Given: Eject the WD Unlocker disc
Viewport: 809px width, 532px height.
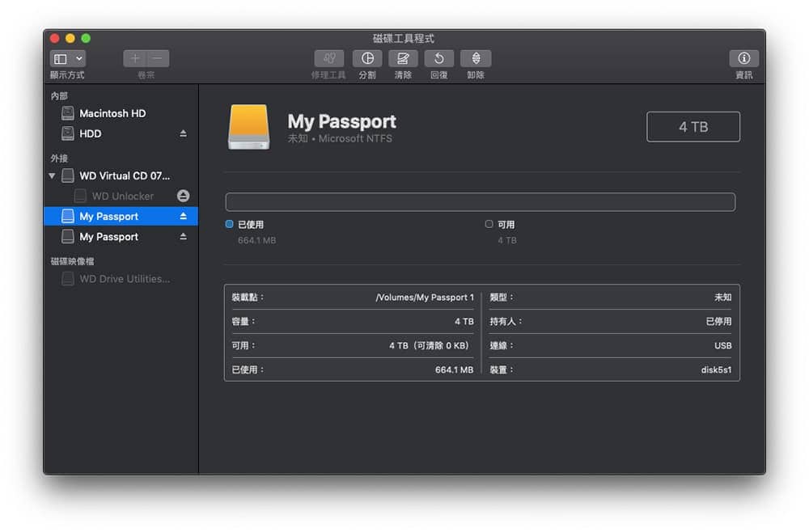Looking at the screenshot, I should pos(183,196).
